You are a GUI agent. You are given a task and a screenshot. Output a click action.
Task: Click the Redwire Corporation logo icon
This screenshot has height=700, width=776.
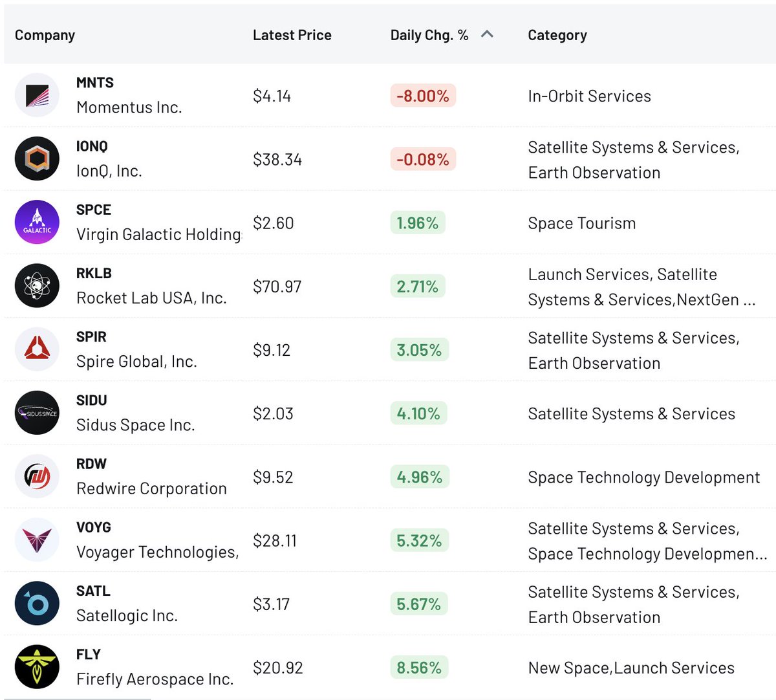click(x=37, y=476)
